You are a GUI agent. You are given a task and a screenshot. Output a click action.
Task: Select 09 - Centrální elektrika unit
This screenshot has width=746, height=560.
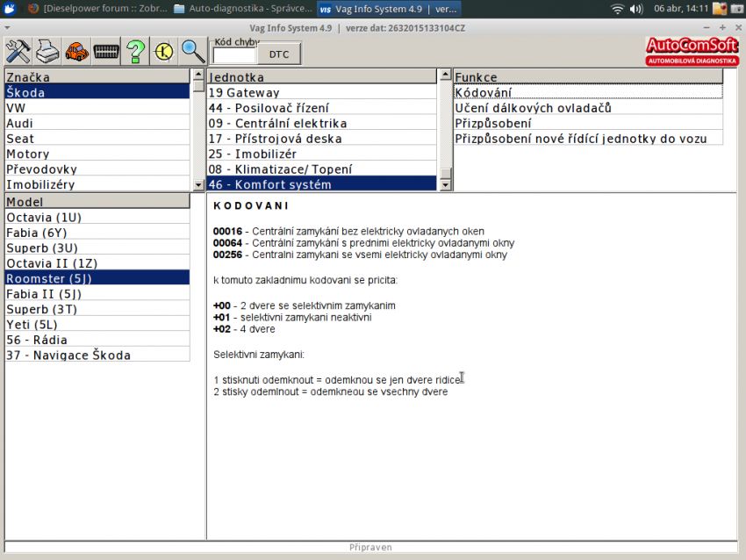coord(321,123)
